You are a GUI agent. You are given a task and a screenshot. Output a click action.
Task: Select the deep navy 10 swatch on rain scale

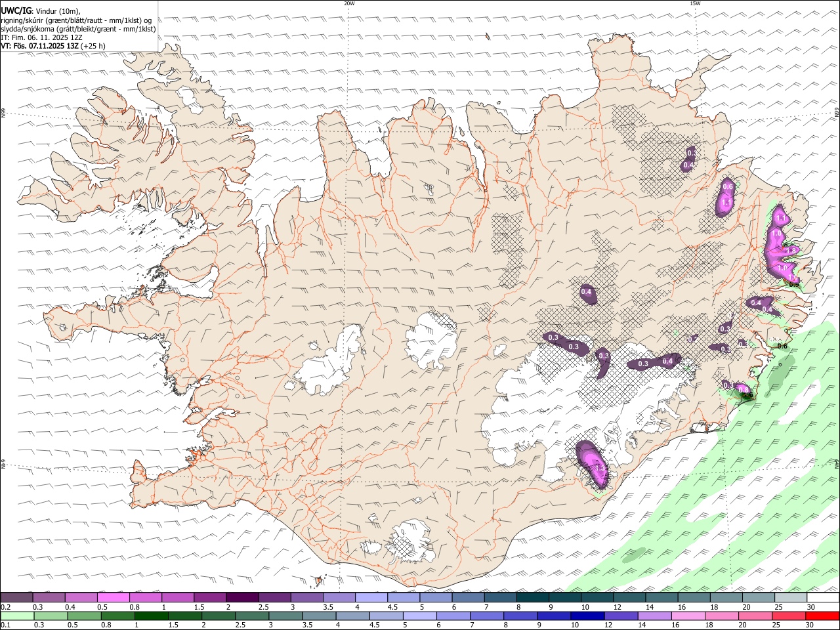click(x=587, y=616)
